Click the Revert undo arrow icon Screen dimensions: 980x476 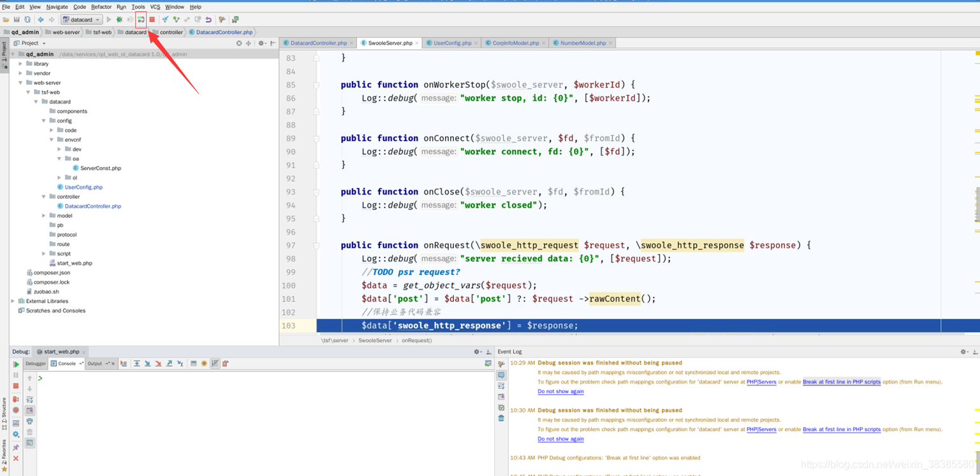pos(208,20)
